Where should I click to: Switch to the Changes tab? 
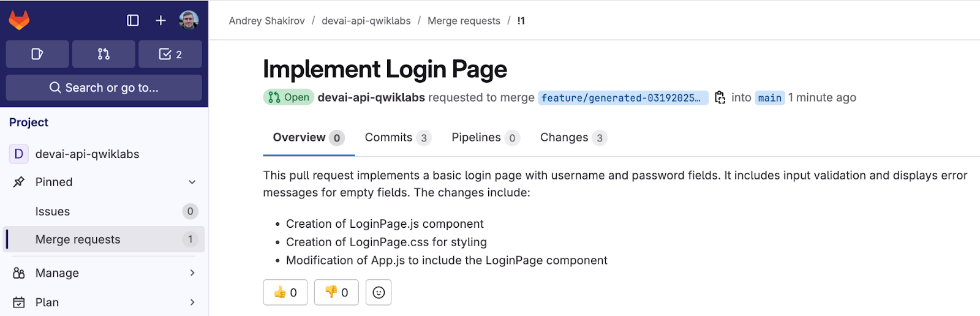pos(573,138)
